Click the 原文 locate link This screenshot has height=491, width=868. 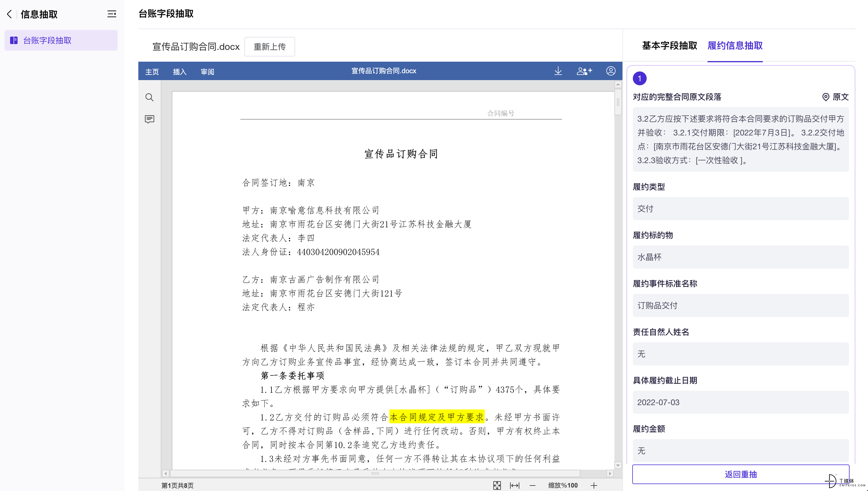click(x=835, y=97)
